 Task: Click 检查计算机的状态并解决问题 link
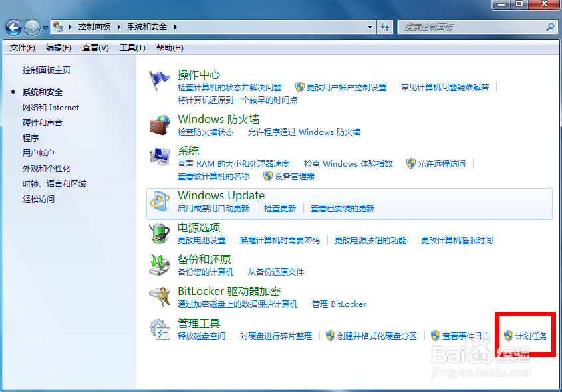(x=229, y=87)
